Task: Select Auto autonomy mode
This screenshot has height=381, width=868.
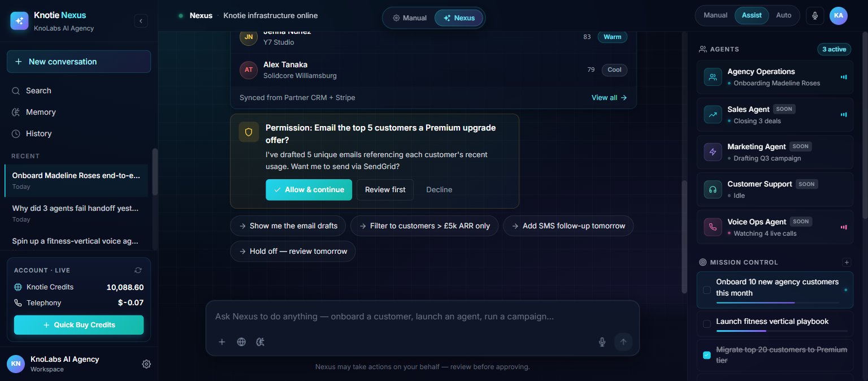Action: [x=784, y=15]
